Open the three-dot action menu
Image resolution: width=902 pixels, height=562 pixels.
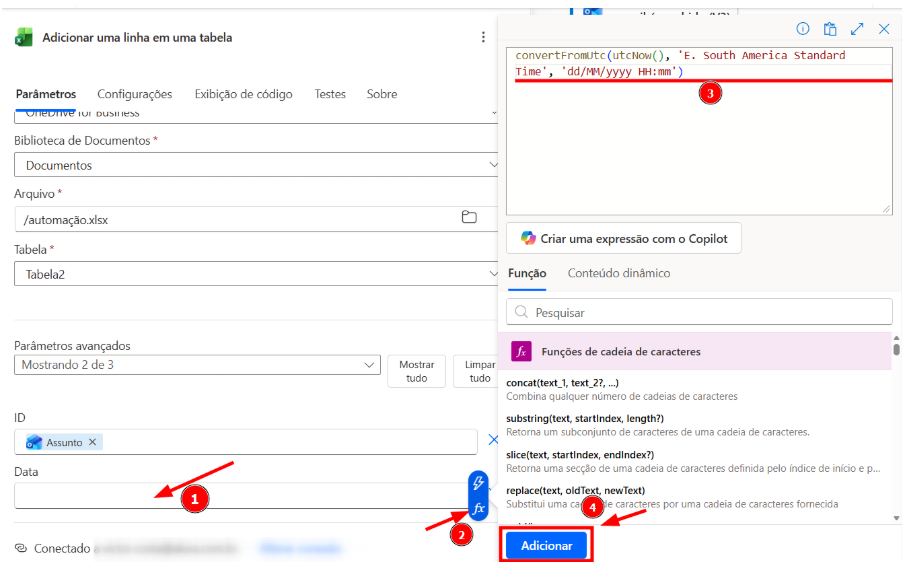(483, 37)
